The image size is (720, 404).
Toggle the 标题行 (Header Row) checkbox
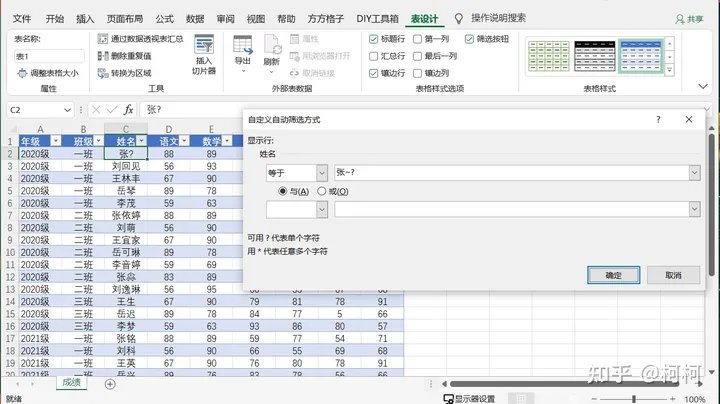[374, 39]
